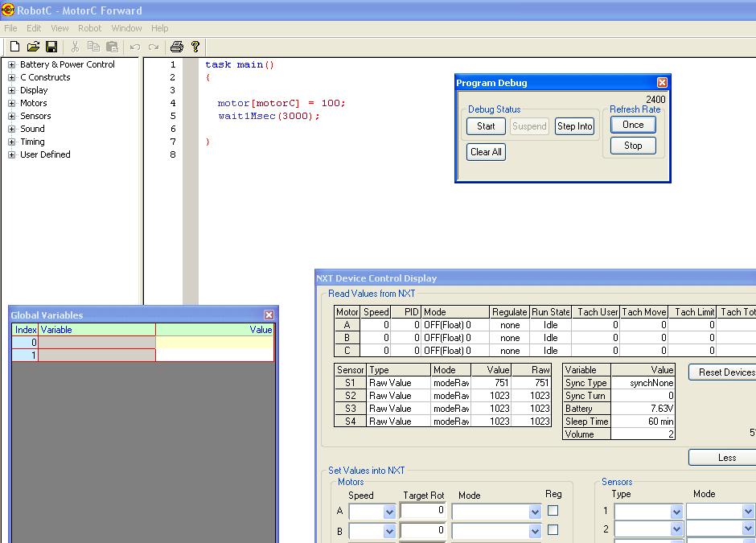Open motor B Speed dropdown
This screenshot has width=756, height=543.
[389, 531]
